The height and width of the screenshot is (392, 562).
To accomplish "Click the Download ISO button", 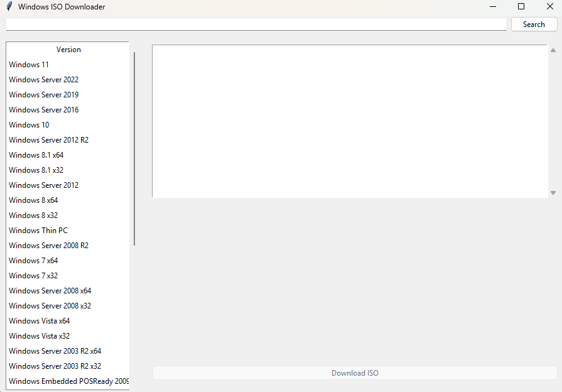I will click(x=355, y=373).
